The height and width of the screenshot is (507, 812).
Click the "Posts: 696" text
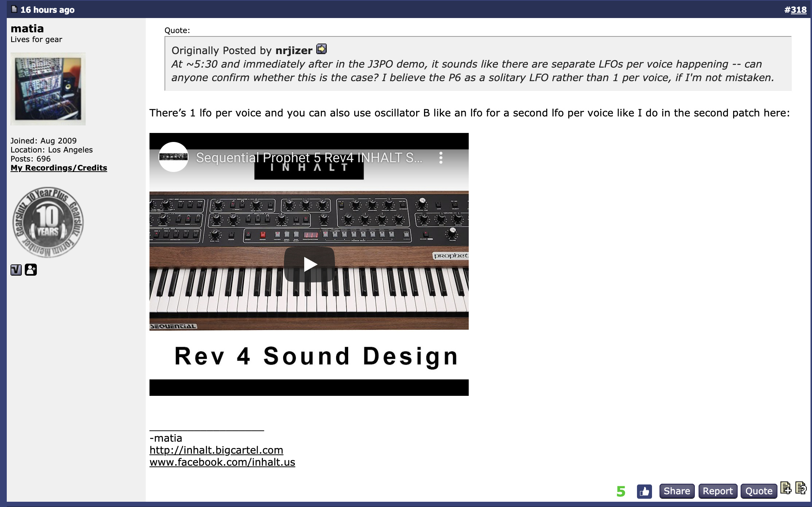(x=30, y=159)
